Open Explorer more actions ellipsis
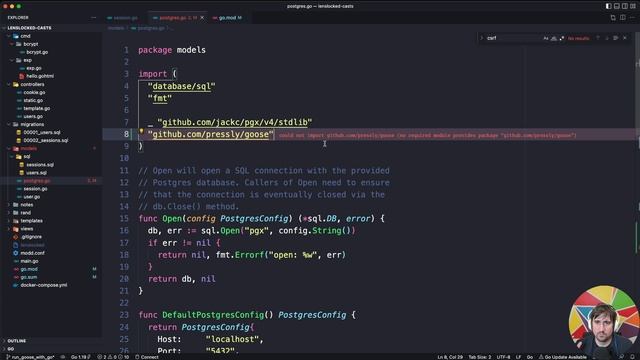Image resolution: width=640 pixels, height=360 pixels. [x=93, y=18]
